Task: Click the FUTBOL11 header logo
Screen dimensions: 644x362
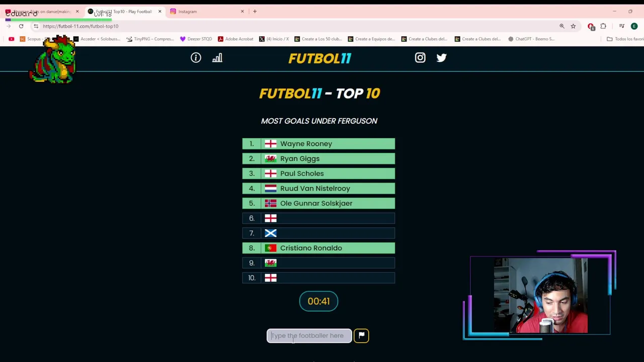Action: 319,58
